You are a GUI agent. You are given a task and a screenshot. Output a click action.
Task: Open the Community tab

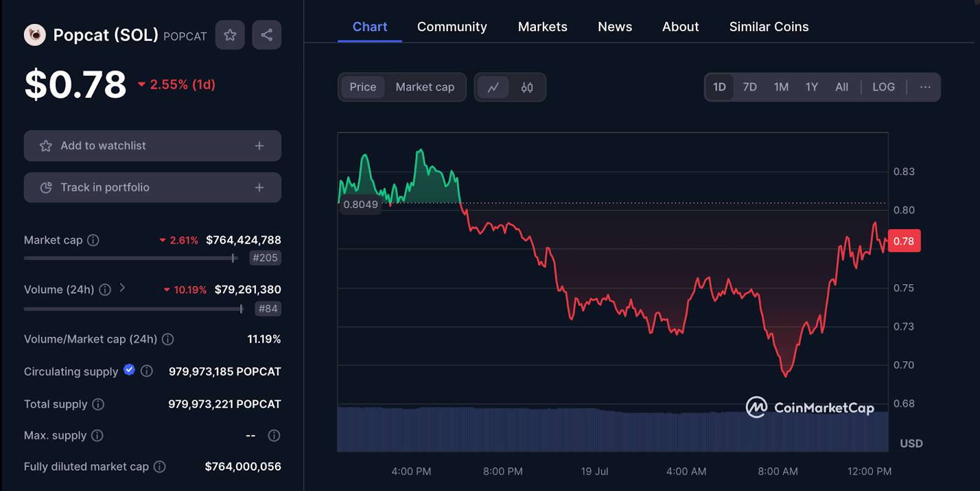(x=452, y=27)
